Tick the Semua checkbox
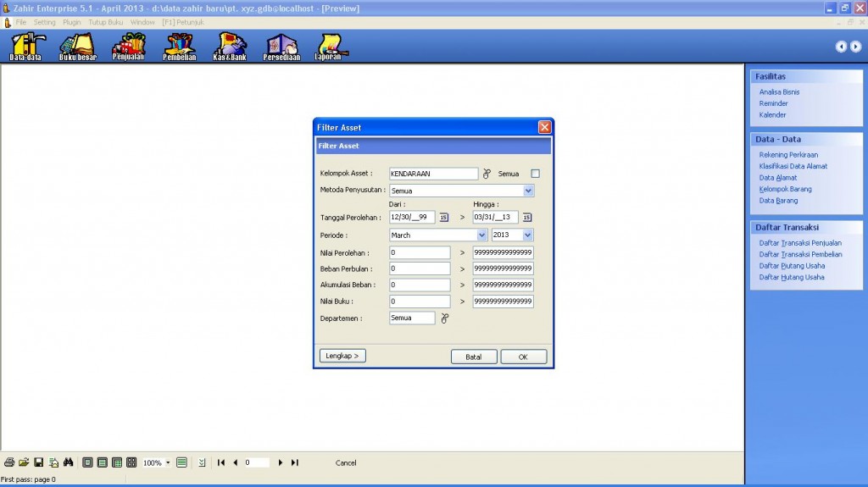The image size is (868, 487). pyautogui.click(x=535, y=174)
